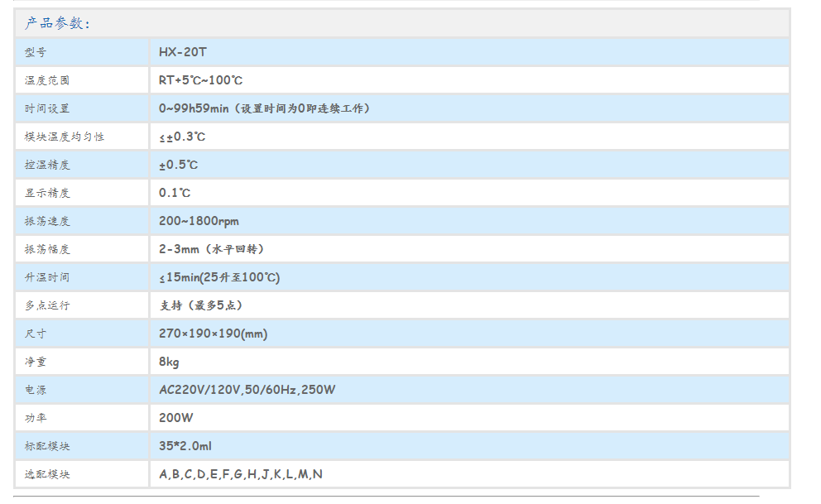
Task: Click the 多点运行 label
Action: click(46, 305)
